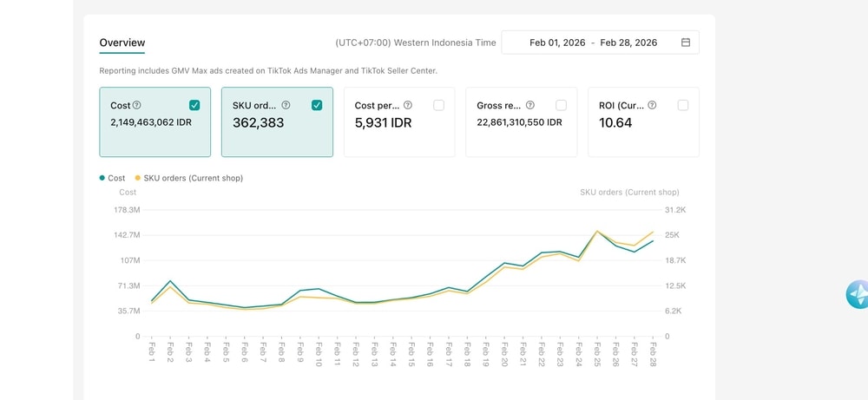Click the Feb 25 peak on chart
The width and height of the screenshot is (868, 400).
point(597,232)
